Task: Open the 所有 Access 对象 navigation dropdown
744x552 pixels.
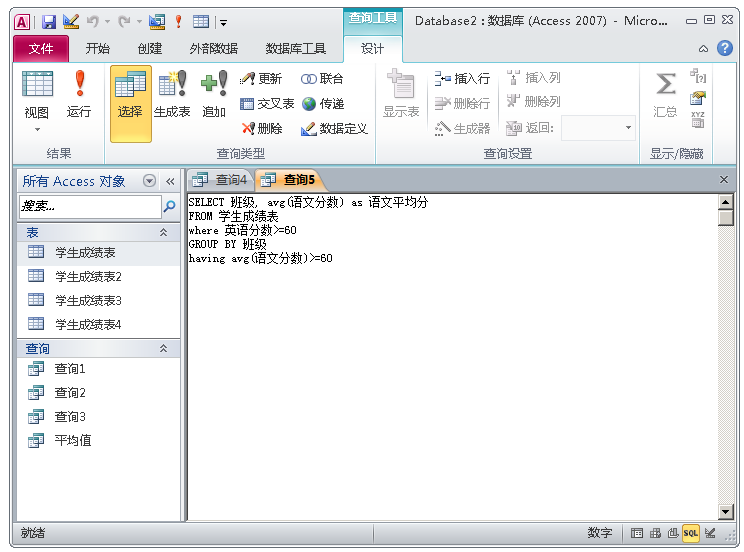Action: [x=149, y=181]
